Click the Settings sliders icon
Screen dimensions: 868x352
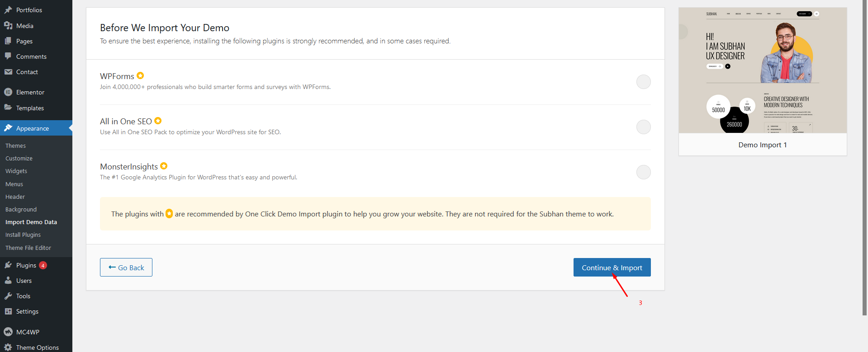click(x=8, y=311)
